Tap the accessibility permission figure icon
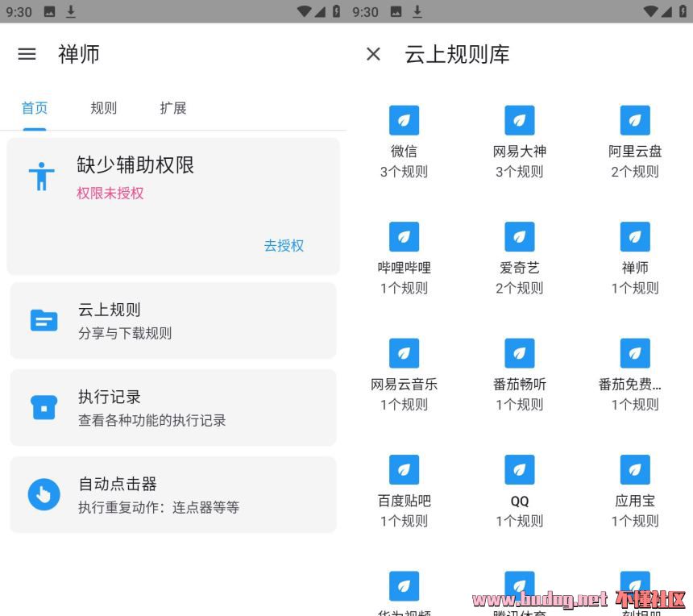This screenshot has width=693, height=616. (x=41, y=176)
